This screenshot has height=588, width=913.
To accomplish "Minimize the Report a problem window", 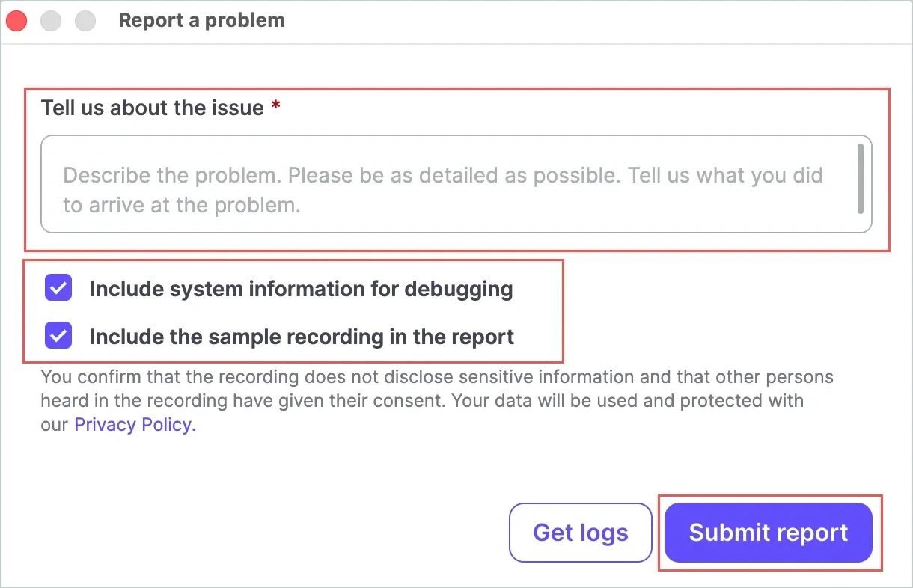I will (50, 21).
